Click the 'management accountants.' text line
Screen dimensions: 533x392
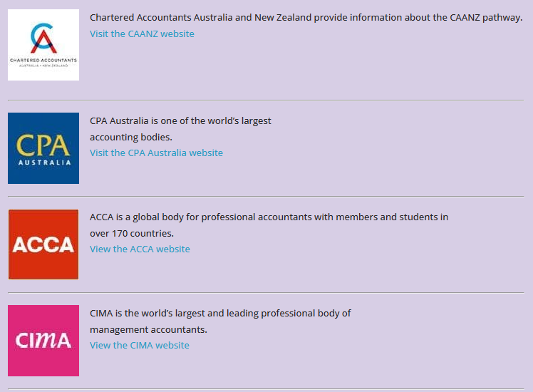point(148,329)
